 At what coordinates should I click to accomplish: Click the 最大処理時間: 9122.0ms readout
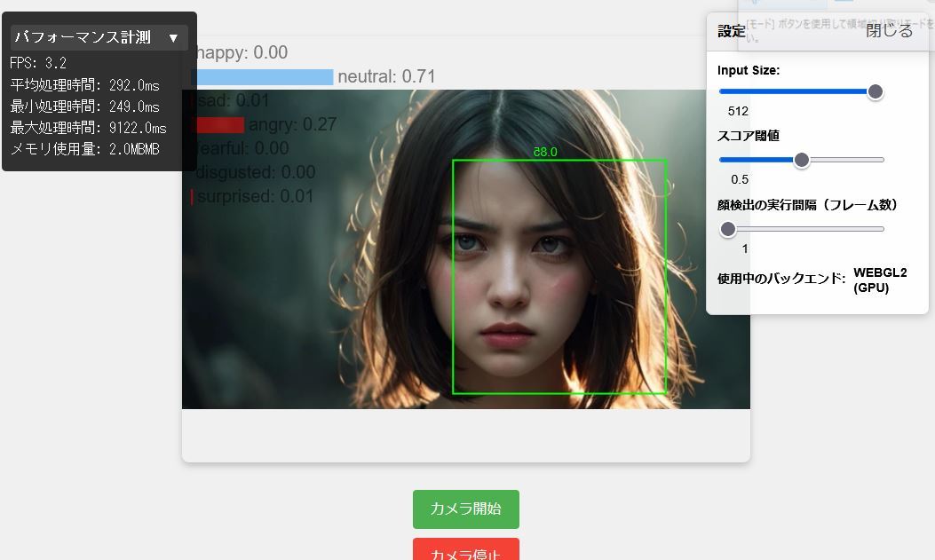[x=88, y=128]
